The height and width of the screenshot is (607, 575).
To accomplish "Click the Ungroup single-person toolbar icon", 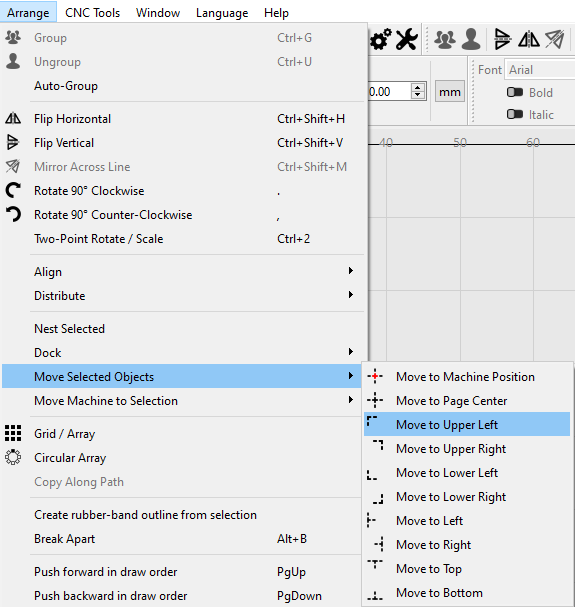I will point(471,39).
